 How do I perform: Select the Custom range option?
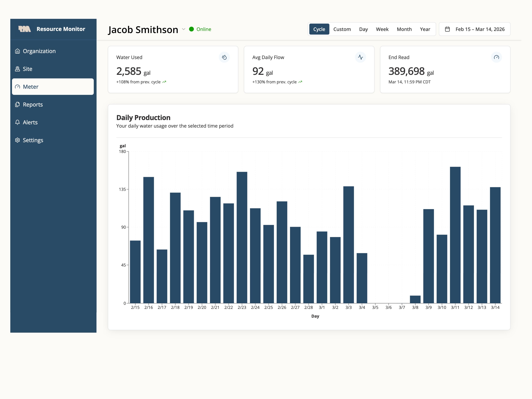tap(342, 29)
